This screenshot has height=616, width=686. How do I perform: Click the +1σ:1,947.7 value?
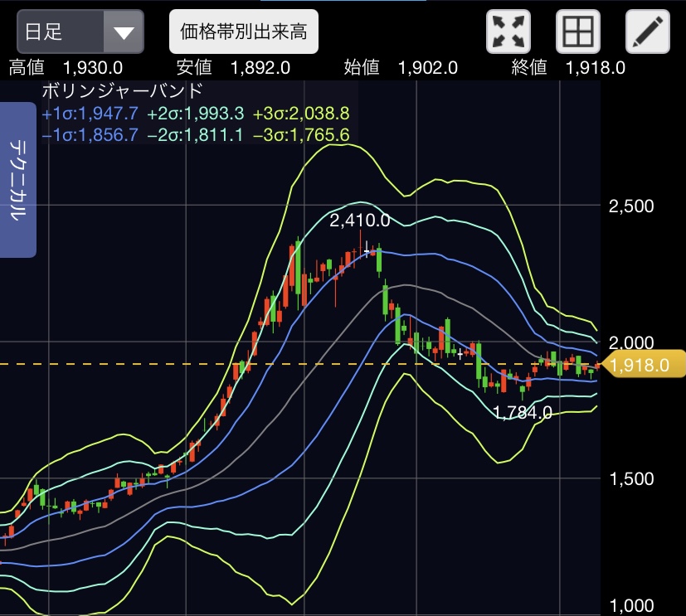[90, 114]
